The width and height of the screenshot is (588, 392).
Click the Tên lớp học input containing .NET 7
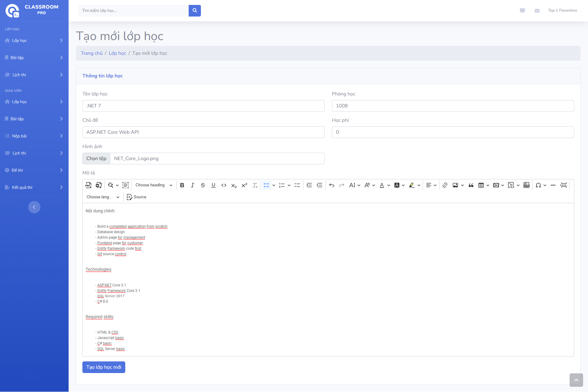(x=203, y=106)
